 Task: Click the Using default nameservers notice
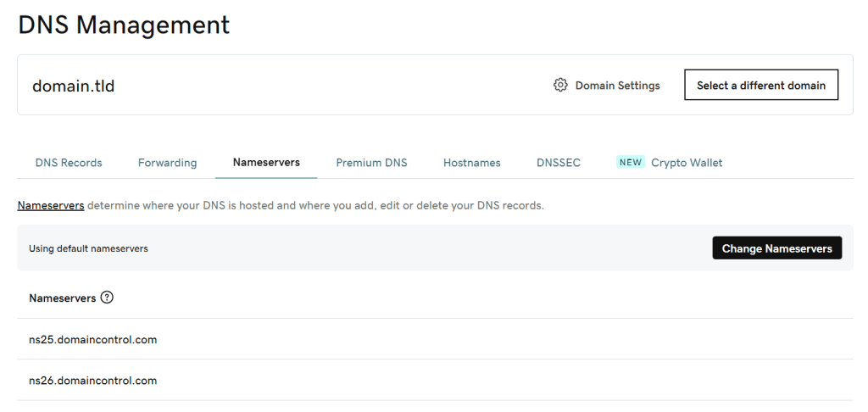coord(88,248)
